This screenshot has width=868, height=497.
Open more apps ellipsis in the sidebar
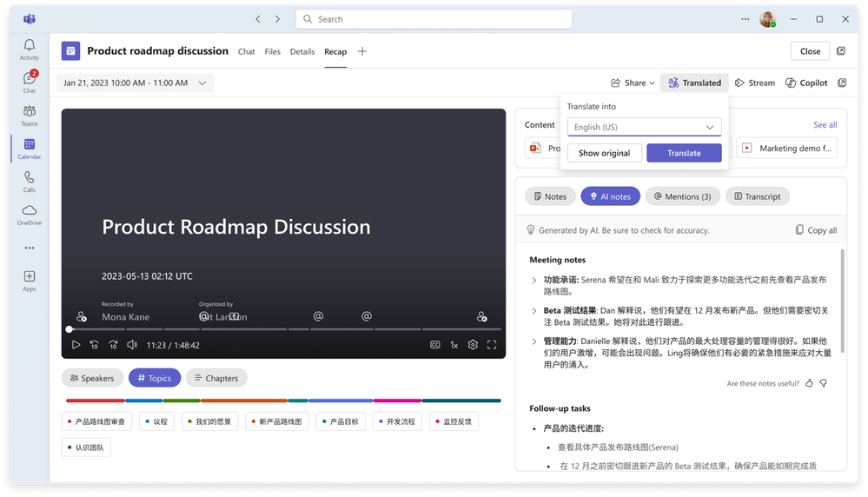[30, 248]
